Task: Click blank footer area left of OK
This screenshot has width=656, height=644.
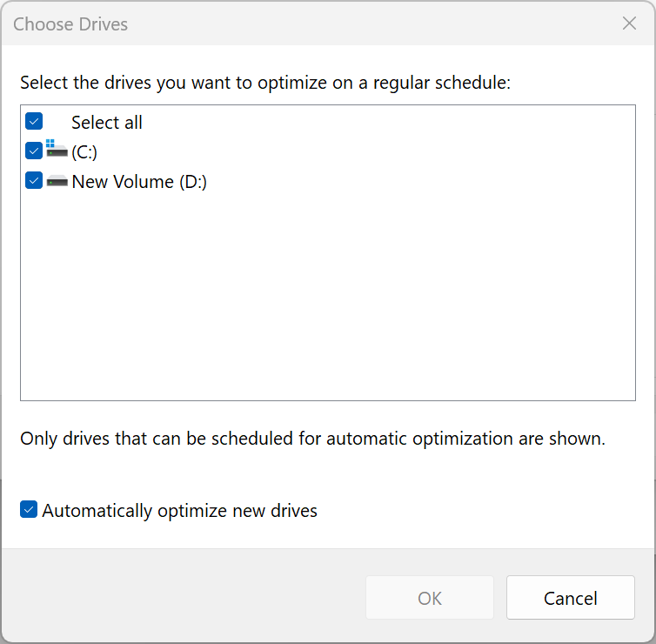Action: point(183,598)
